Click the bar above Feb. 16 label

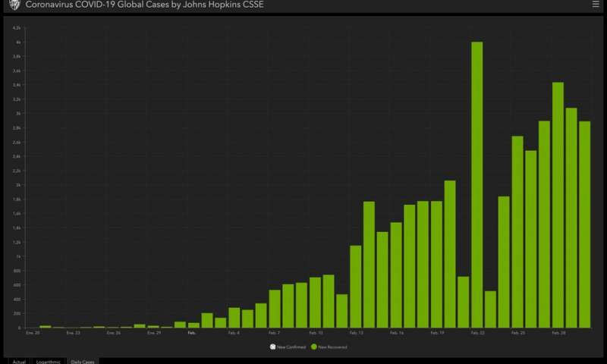tap(396, 275)
